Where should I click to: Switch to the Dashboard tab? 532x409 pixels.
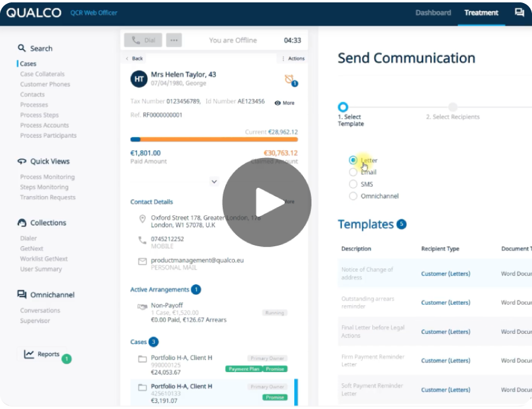tap(433, 13)
